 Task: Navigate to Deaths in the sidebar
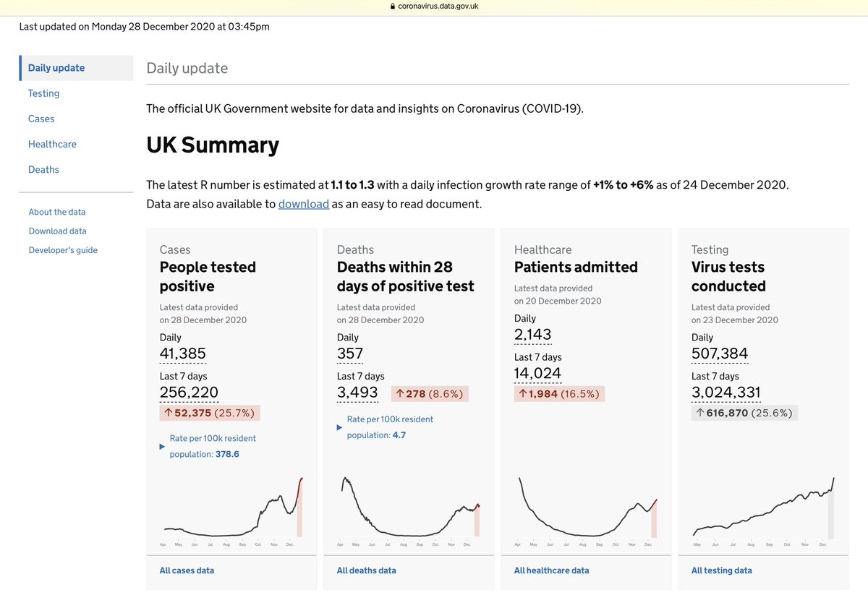tap(43, 169)
